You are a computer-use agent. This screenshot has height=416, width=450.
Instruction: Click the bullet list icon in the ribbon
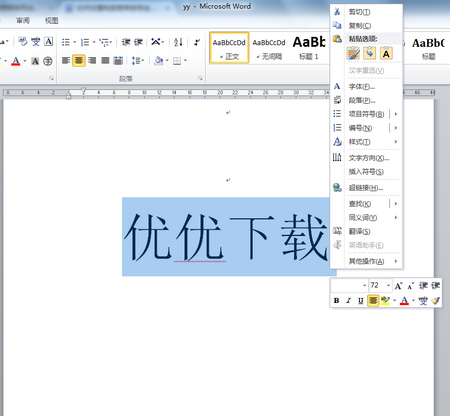tap(66, 42)
